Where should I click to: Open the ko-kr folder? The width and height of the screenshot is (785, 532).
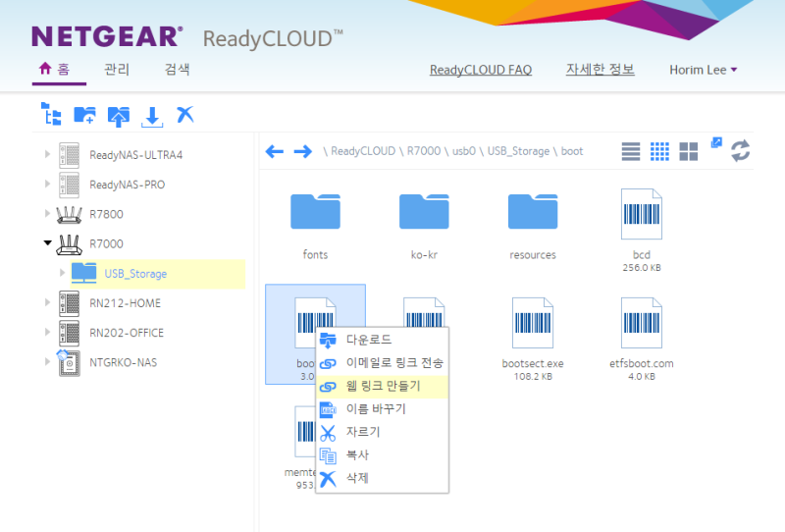tap(424, 211)
